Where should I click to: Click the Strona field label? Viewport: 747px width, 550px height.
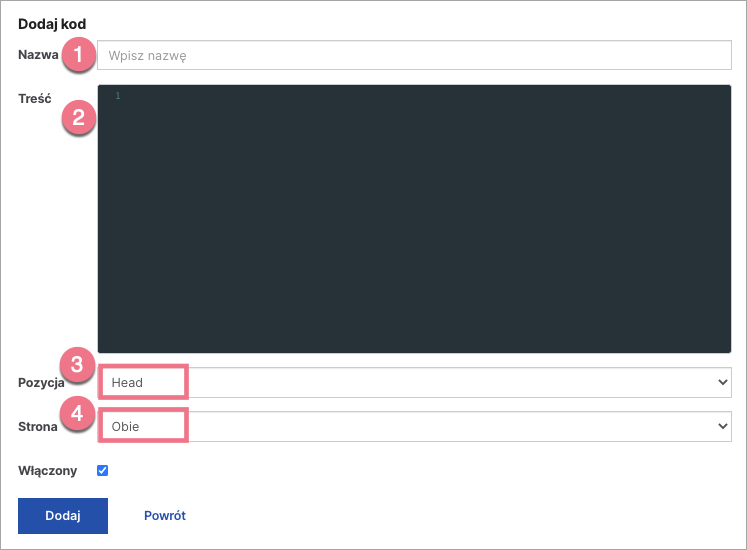pos(38,427)
